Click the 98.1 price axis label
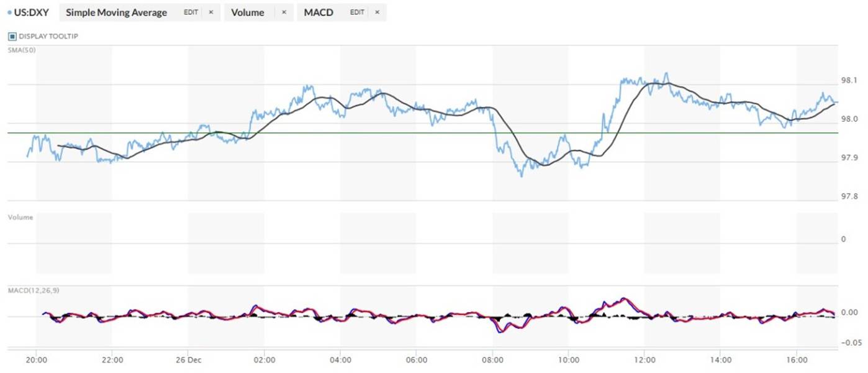This screenshot has height=373, width=868. point(849,80)
